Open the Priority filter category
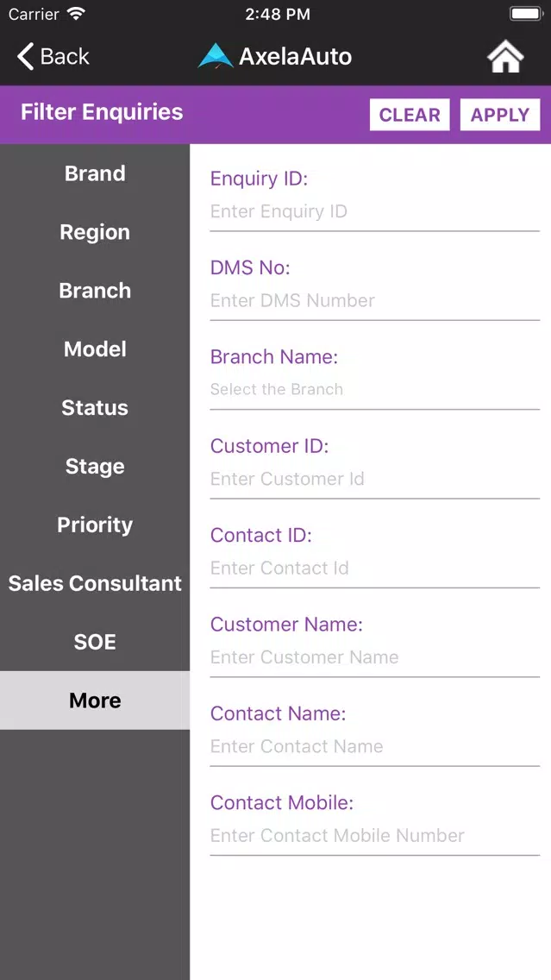The height and width of the screenshot is (980, 551). tap(95, 525)
